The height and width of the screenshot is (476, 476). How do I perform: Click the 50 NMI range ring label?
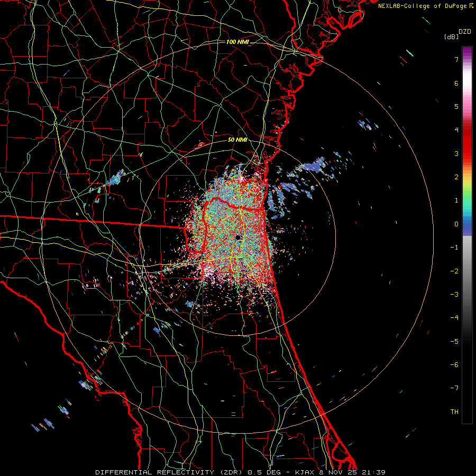237,140
